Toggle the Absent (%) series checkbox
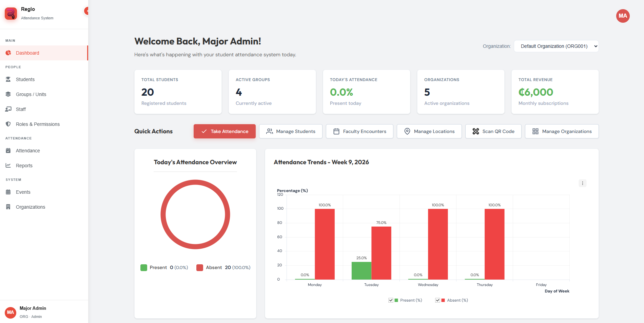Screen dimensions: 644x323 pos(437,300)
